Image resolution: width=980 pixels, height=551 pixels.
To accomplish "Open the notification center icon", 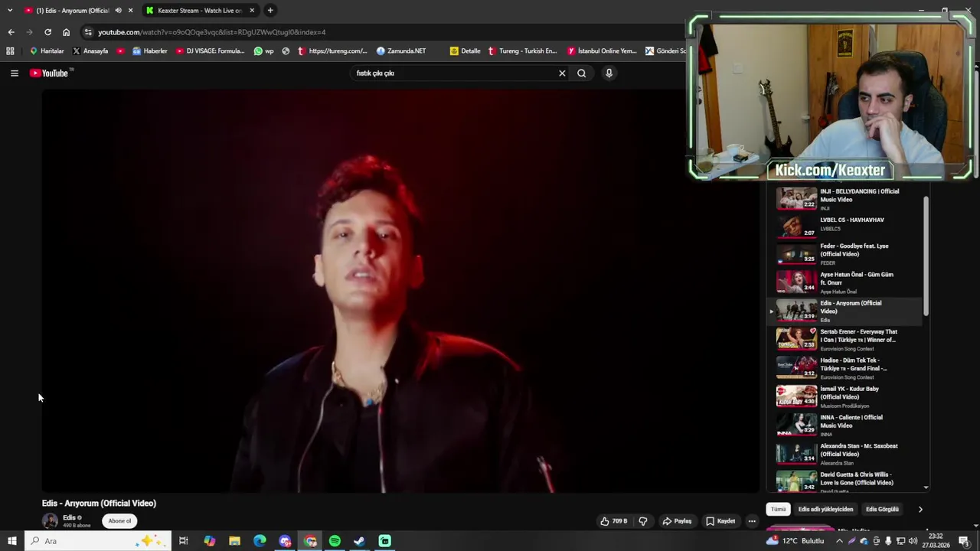I will [x=964, y=541].
